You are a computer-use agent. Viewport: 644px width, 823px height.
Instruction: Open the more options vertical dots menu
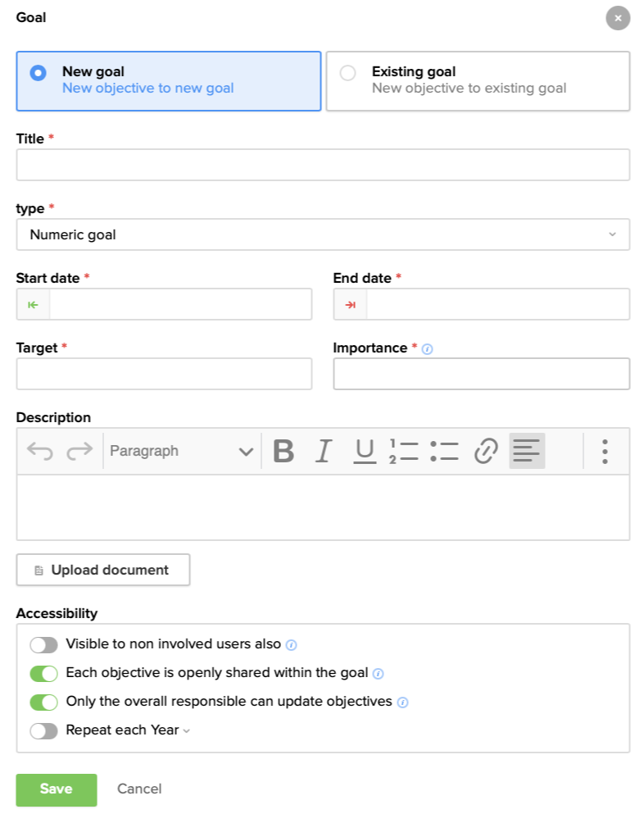coord(605,451)
